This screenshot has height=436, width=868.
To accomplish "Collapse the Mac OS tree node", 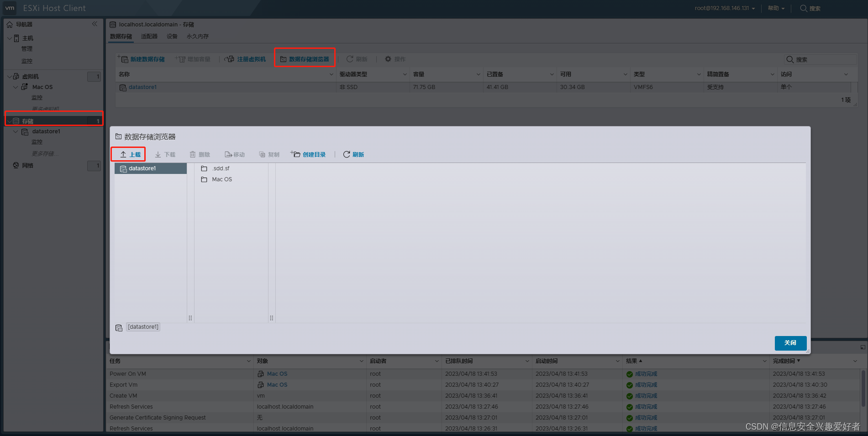I will 16,87.
